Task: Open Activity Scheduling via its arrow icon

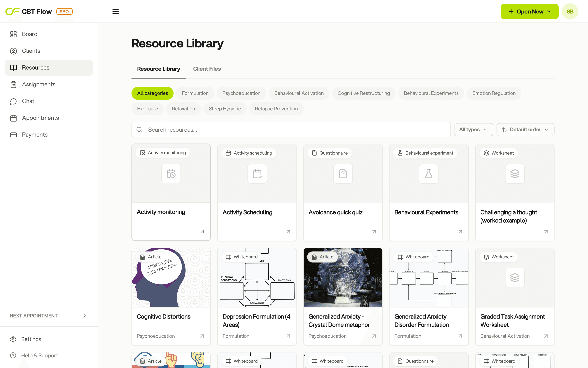Action: click(x=288, y=232)
